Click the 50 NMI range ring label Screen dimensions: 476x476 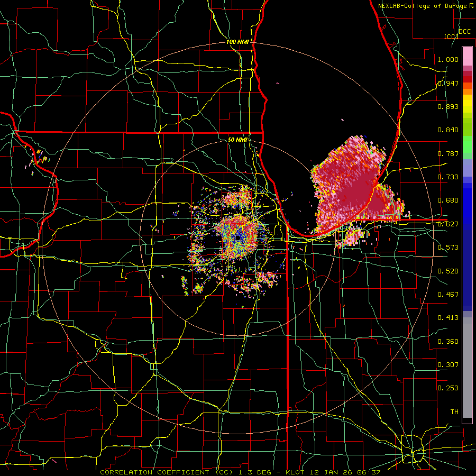coord(237,140)
